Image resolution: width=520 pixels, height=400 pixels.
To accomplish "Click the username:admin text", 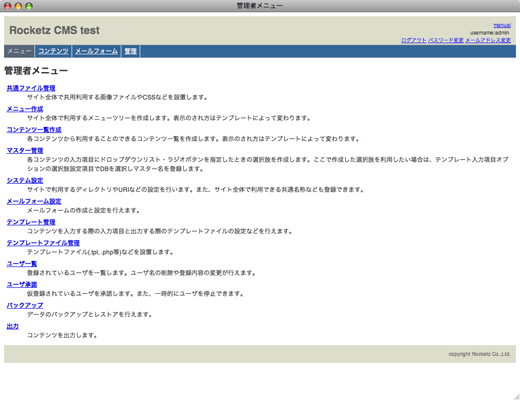I will [x=489, y=33].
